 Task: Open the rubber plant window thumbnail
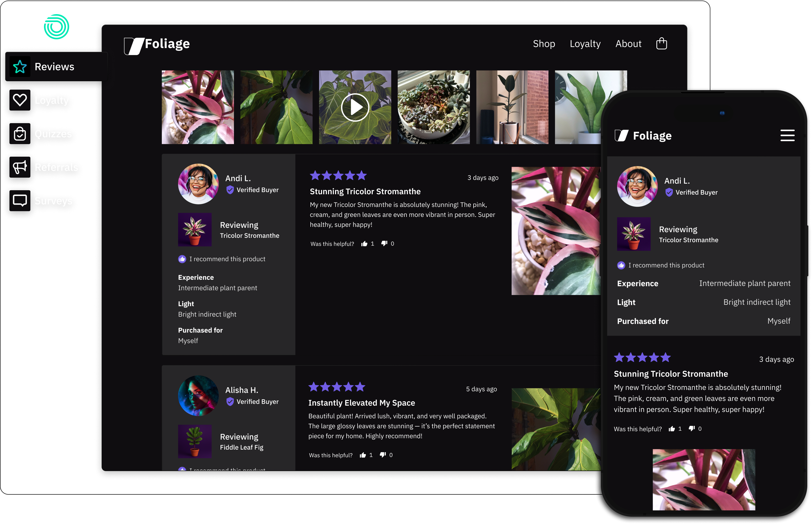(512, 107)
